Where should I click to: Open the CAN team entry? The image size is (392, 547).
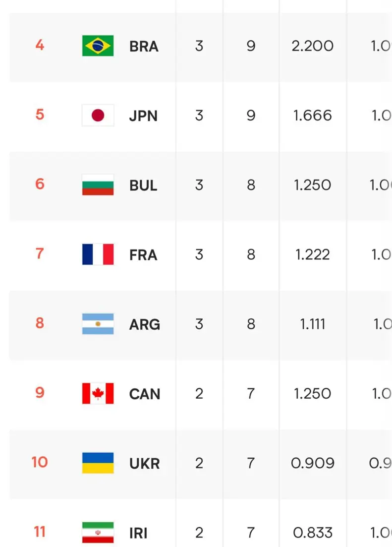[144, 394]
